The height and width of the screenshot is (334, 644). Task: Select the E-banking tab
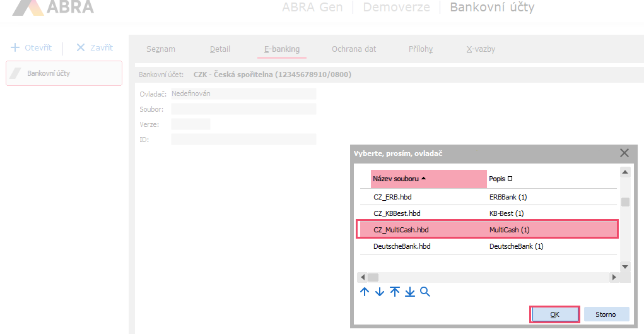282,49
